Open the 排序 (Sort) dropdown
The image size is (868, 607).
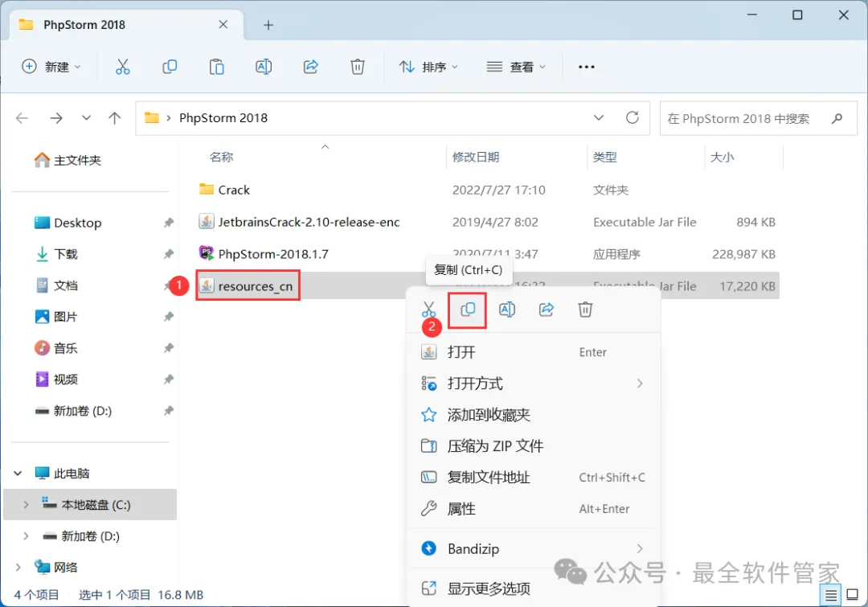(428, 67)
